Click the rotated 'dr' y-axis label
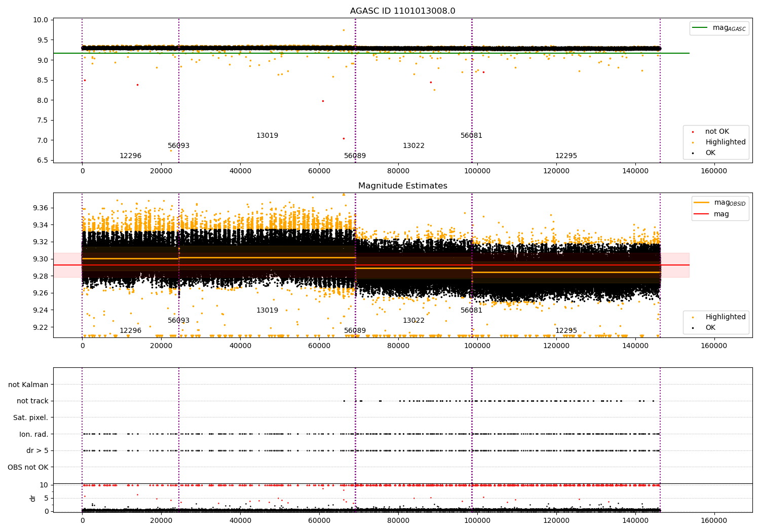 33,498
